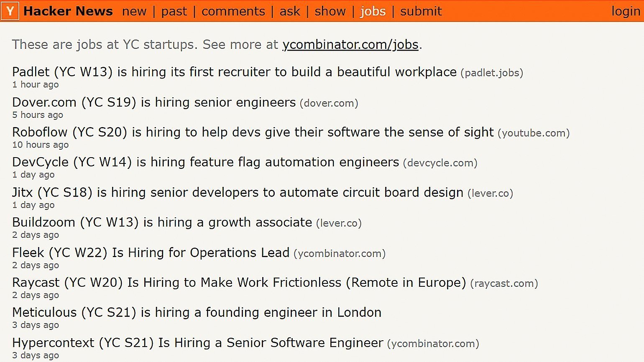The width and height of the screenshot is (644, 362).
Task: View the Roboflow hiring post
Action: [x=253, y=132]
